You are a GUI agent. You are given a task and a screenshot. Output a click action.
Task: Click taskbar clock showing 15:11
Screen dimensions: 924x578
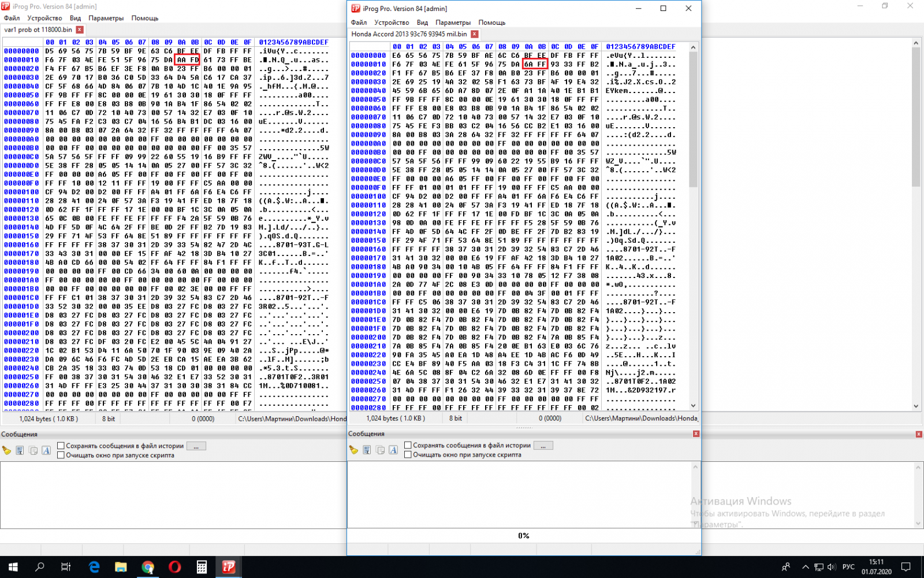pos(877,566)
